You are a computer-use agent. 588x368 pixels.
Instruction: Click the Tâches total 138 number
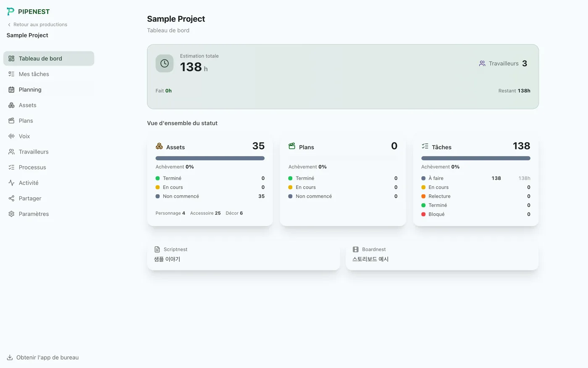(x=521, y=146)
